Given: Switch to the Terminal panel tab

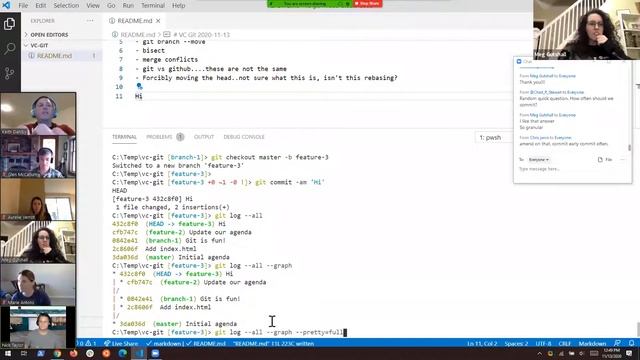Looking at the screenshot, I should (x=124, y=137).
